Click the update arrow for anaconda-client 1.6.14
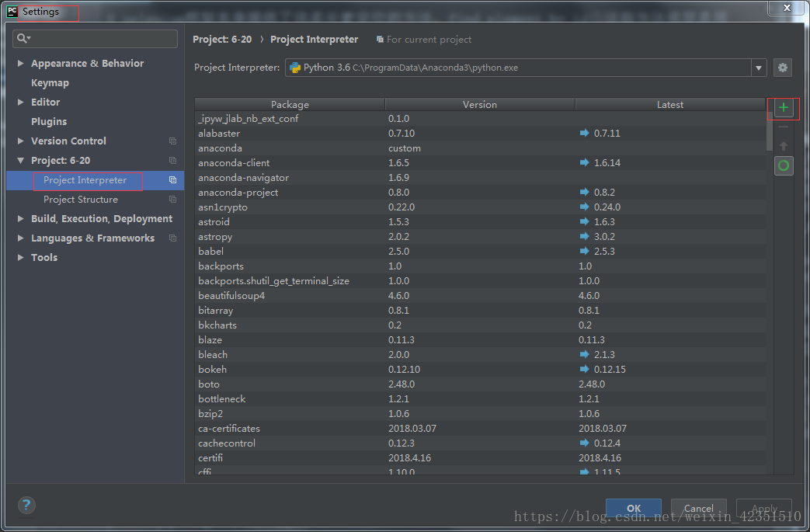 pyautogui.click(x=584, y=162)
